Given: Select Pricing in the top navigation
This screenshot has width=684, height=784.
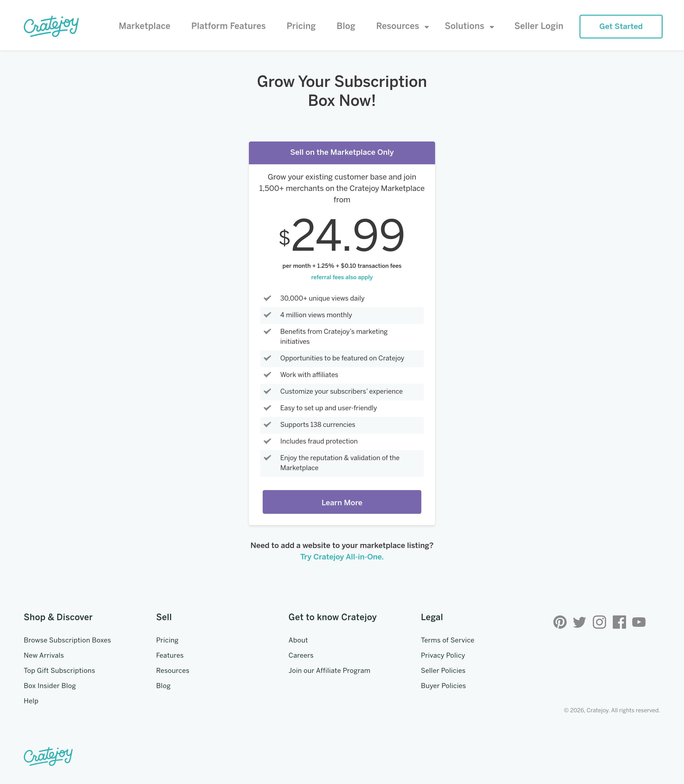Looking at the screenshot, I should click(x=301, y=26).
